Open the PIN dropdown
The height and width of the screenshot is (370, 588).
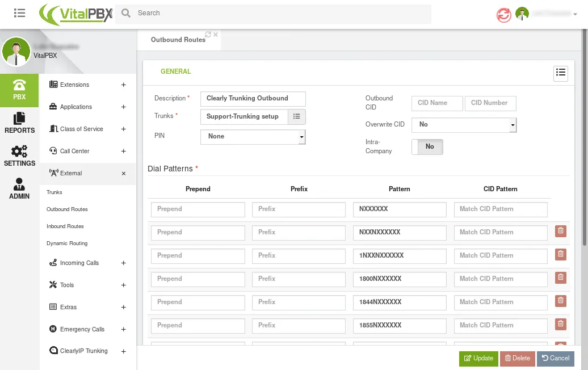tap(253, 137)
